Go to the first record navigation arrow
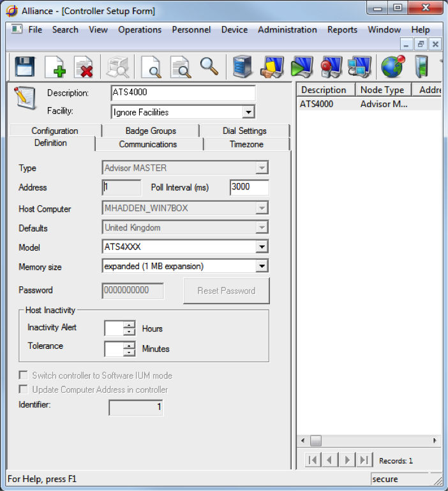This screenshot has width=448, height=491. (313, 460)
